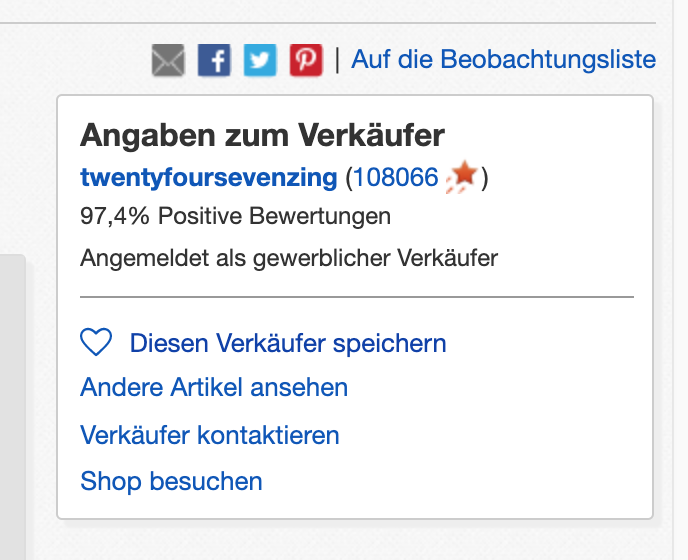Click the Angaben zum Verkäufer heading
This screenshot has width=688, height=560.
(x=262, y=135)
